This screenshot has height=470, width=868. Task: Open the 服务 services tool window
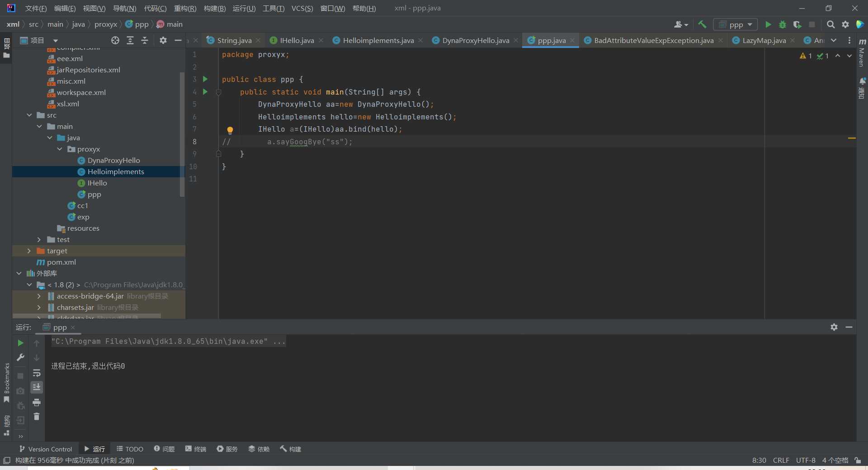pyautogui.click(x=227, y=449)
